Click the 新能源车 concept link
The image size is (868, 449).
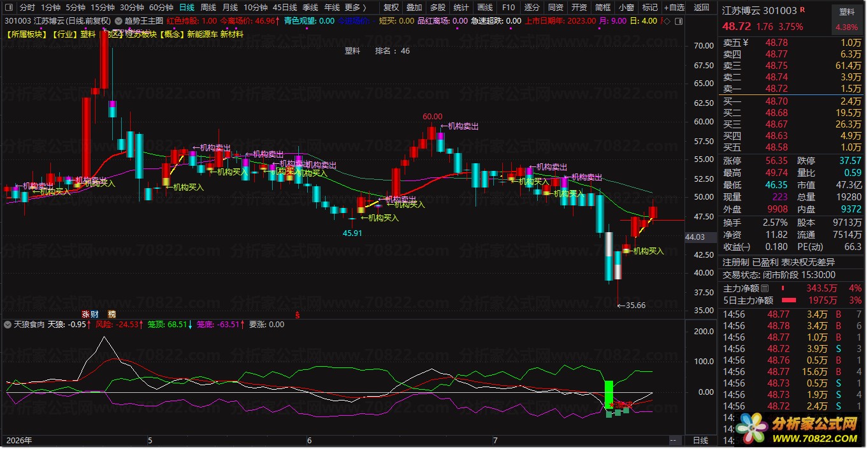click(202, 34)
